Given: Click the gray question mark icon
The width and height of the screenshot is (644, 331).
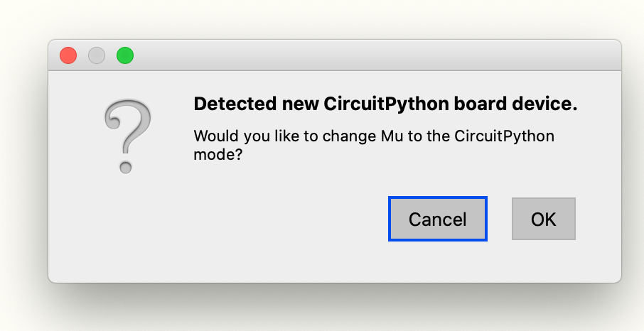Looking at the screenshot, I should (x=127, y=136).
